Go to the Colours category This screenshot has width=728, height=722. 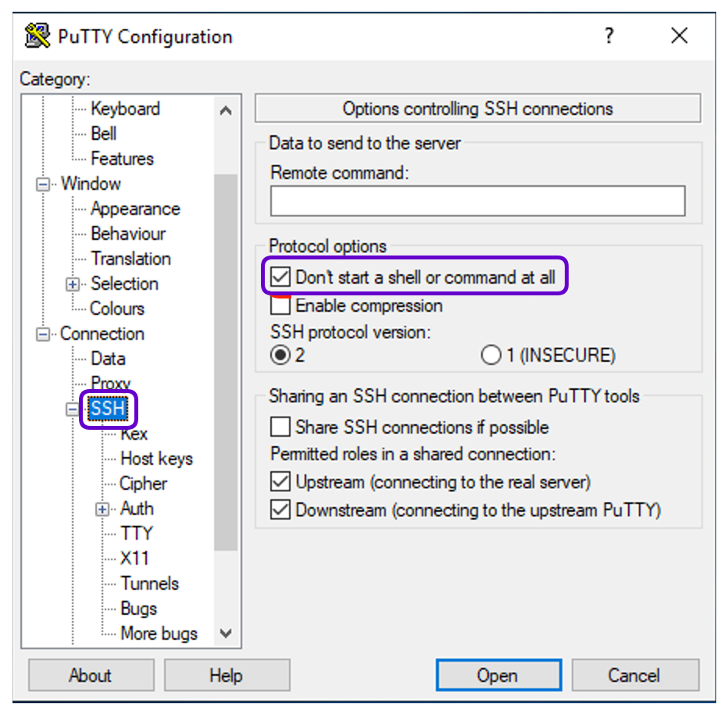[117, 309]
